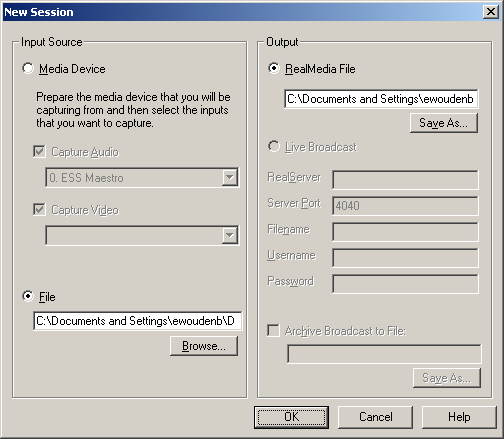Image resolution: width=504 pixels, height=439 pixels.
Task: Confirm the session with OK button
Action: pos(291,417)
